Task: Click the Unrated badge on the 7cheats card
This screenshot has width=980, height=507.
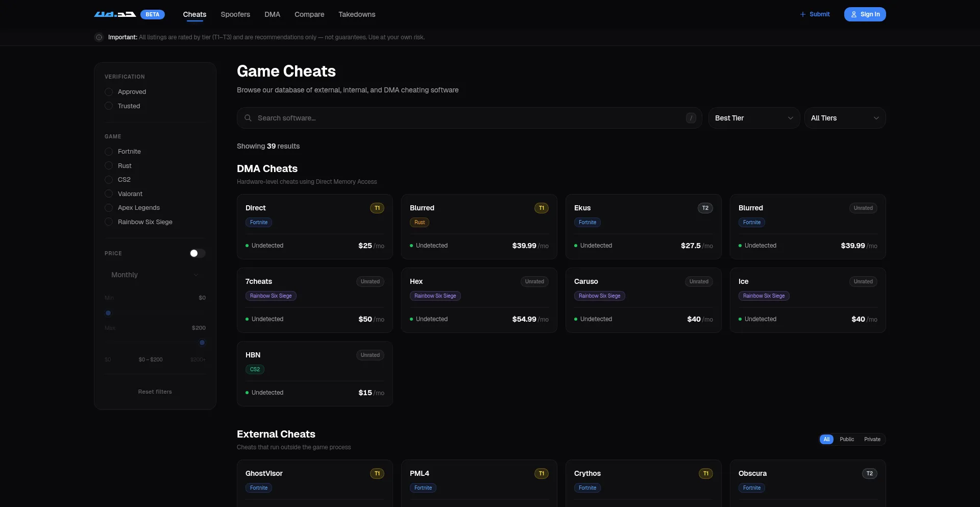Action: tap(370, 281)
